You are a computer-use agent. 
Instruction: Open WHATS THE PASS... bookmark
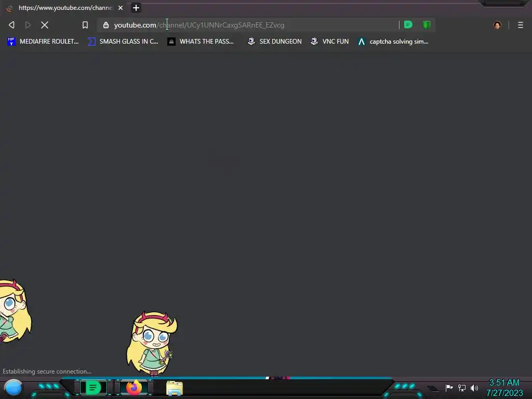(201, 42)
